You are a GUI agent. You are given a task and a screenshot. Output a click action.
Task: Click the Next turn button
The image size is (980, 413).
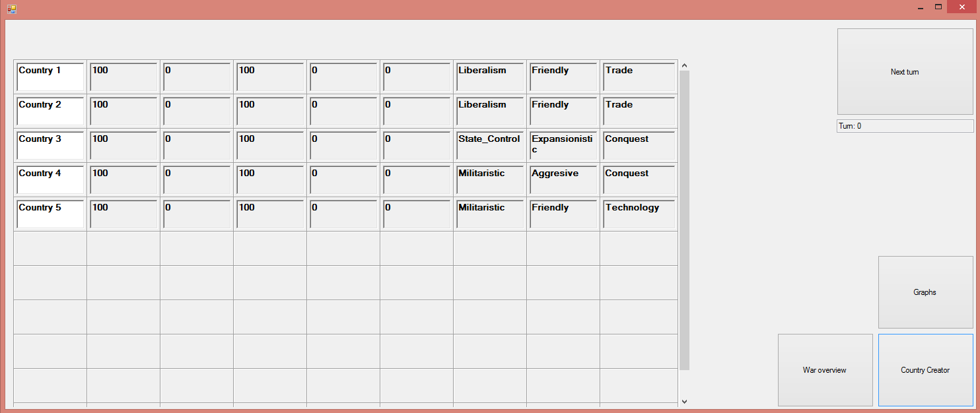(905, 72)
